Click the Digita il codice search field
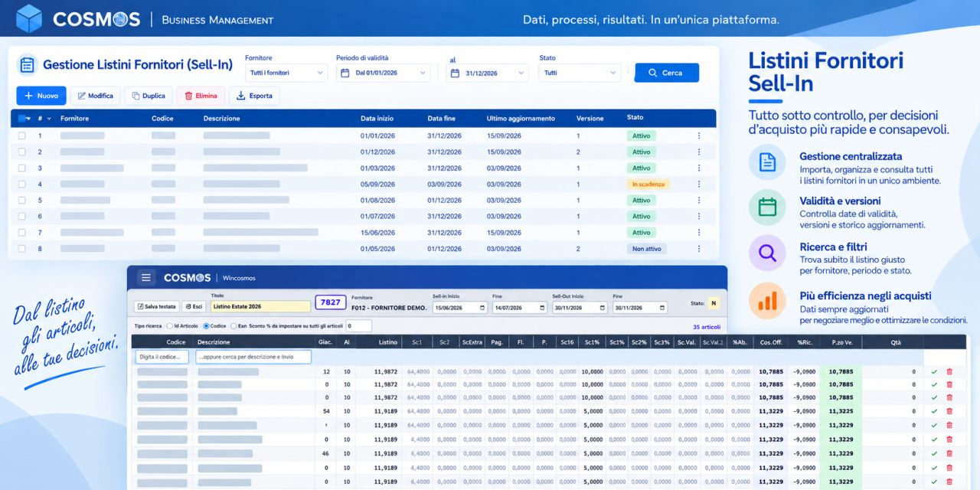Image resolution: width=980 pixels, height=490 pixels. [x=162, y=357]
